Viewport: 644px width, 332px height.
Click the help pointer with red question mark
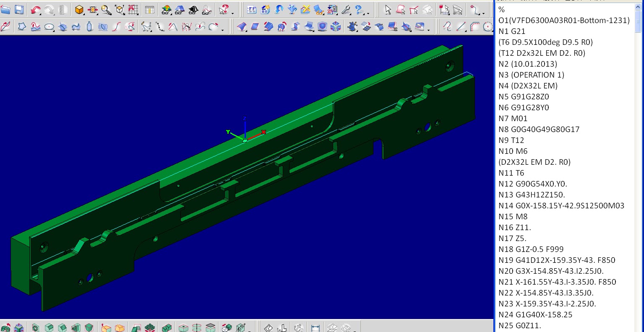[224, 10]
